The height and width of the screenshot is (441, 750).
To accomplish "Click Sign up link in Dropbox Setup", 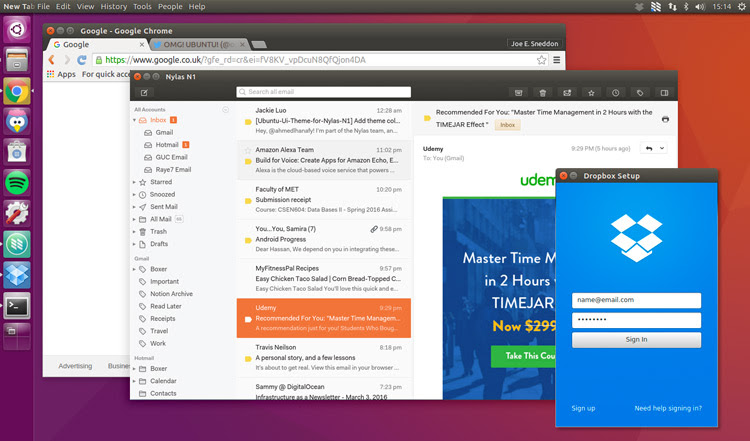I will click(x=583, y=408).
